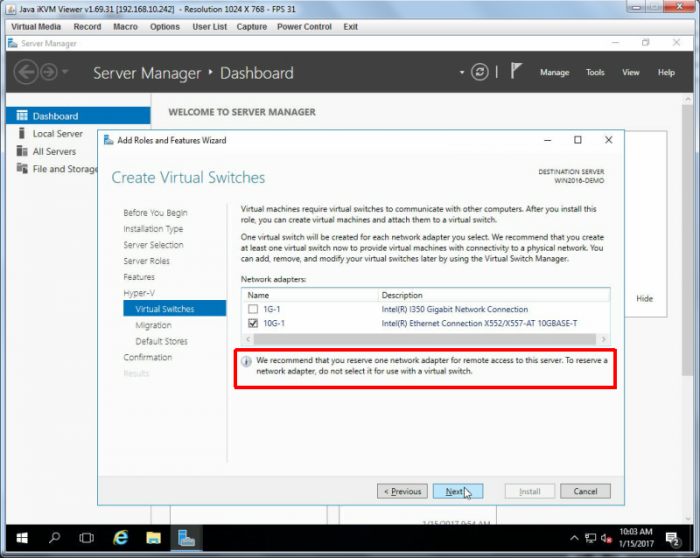The image size is (700, 558).
Task: Check the 1G-1 network adapter checkbox
Action: pyautogui.click(x=253, y=309)
